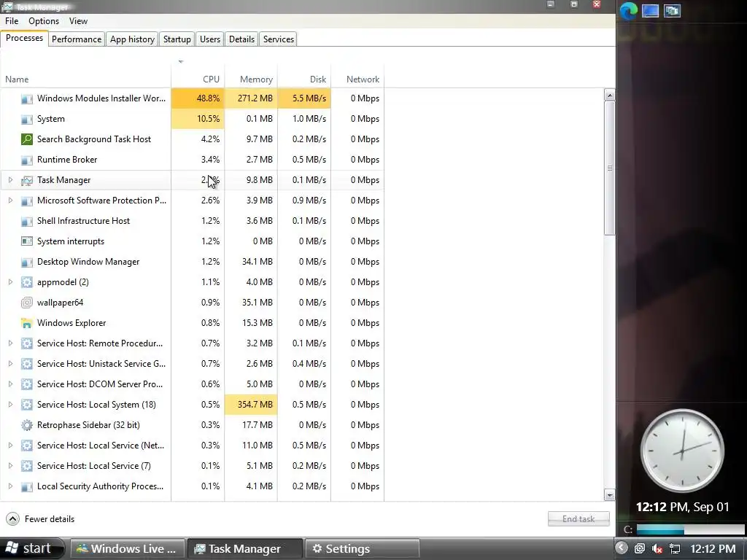Expand the appmodel (2) group
The height and width of the screenshot is (560, 747).
coord(10,282)
